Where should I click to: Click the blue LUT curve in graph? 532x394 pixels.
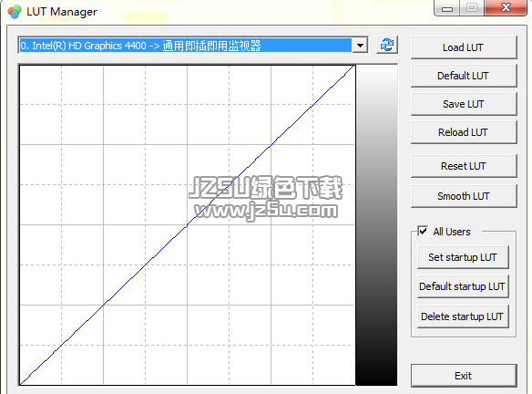pyautogui.click(x=187, y=225)
